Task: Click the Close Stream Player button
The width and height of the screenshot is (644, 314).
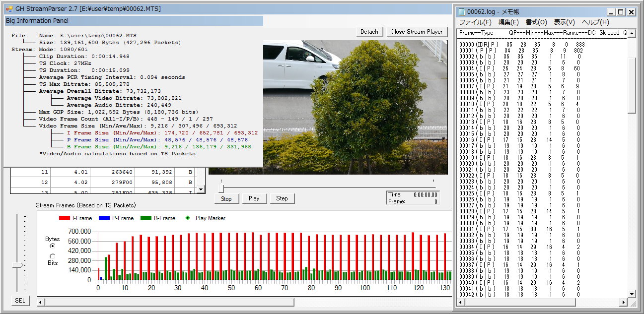Action: pyautogui.click(x=416, y=32)
